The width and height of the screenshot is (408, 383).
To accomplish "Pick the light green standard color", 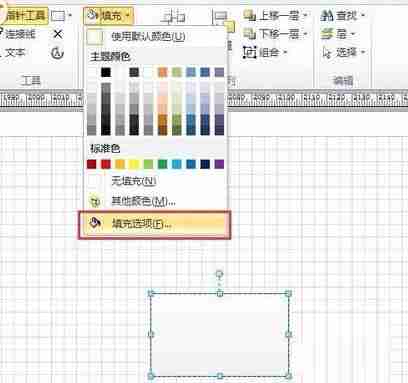I will (x=148, y=164).
